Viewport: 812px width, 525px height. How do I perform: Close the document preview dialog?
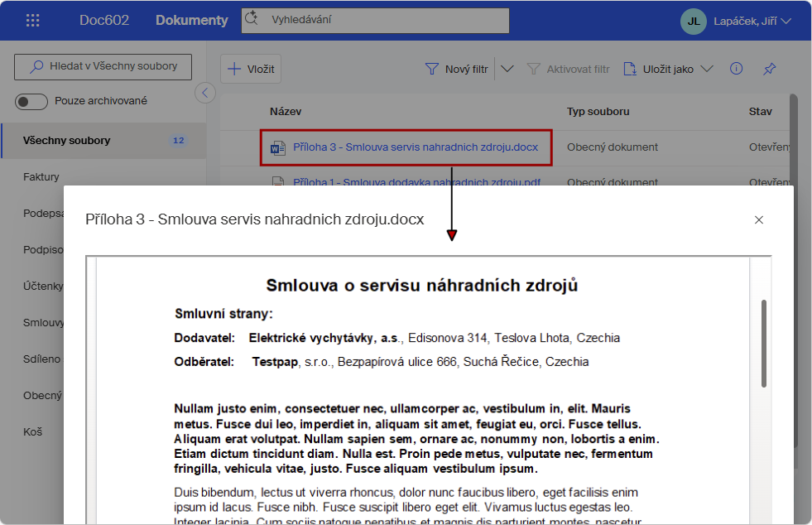pyautogui.click(x=759, y=219)
